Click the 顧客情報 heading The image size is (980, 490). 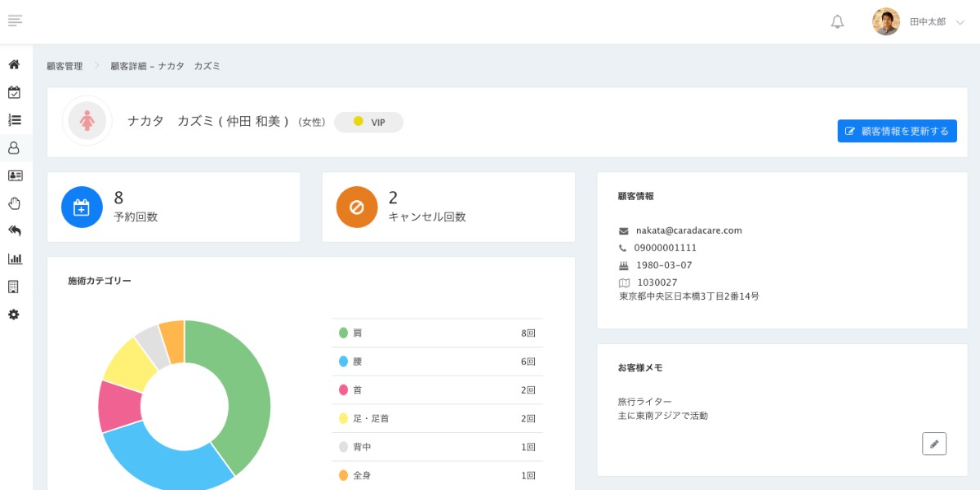pos(636,196)
